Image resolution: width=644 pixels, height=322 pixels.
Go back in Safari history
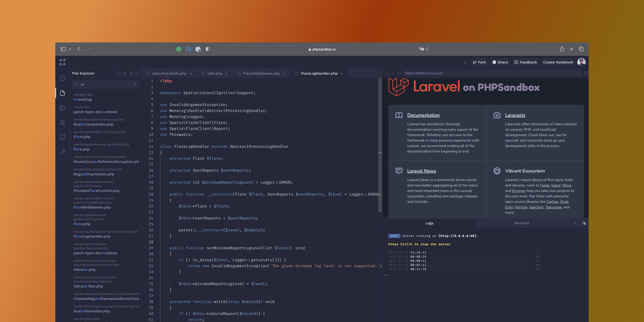coord(79,49)
